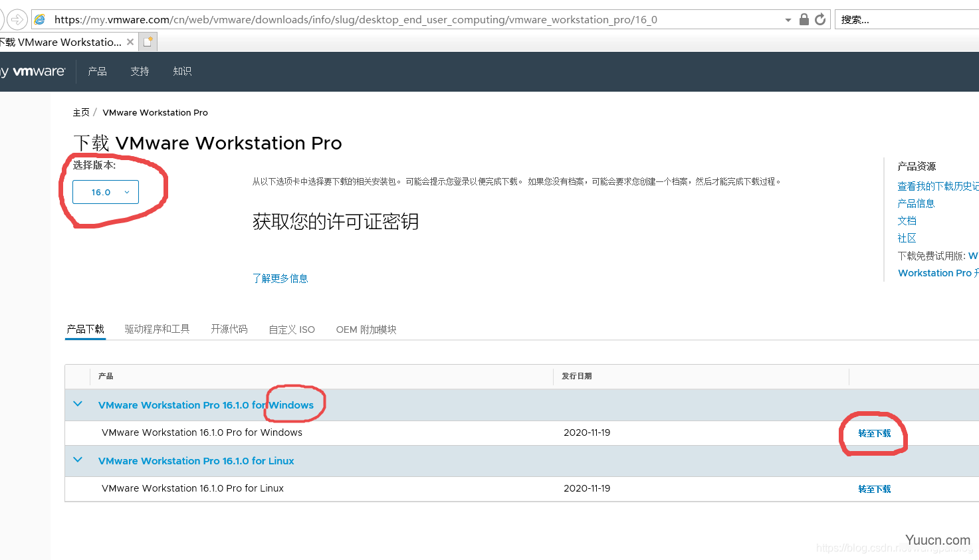
Task: Click the Internet Explorer page icon in address bar
Action: [40, 19]
